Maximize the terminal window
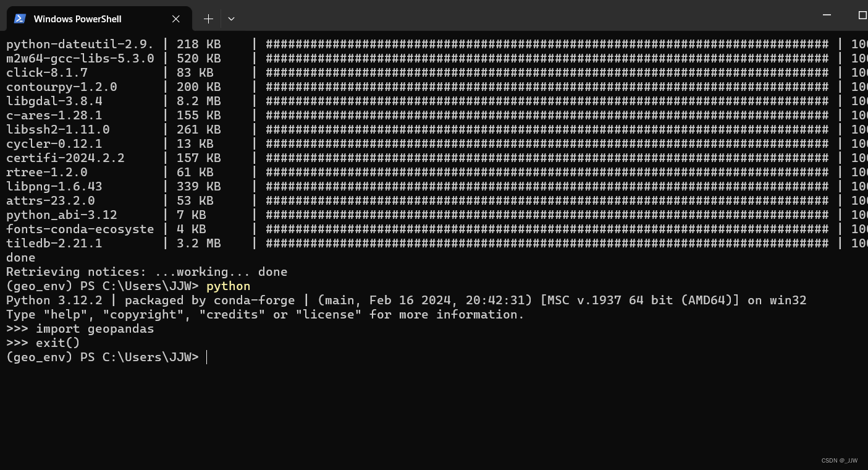The image size is (868, 470). (862, 15)
